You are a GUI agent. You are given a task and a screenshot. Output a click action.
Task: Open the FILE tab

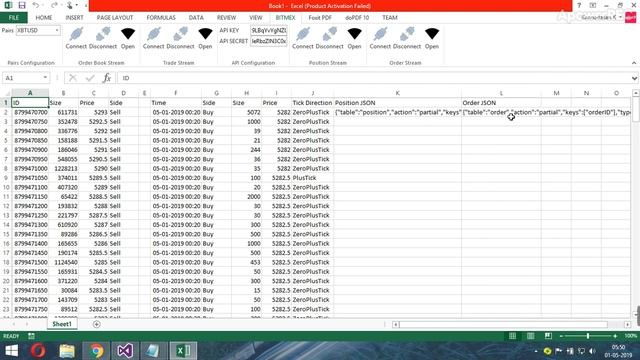pos(13,18)
